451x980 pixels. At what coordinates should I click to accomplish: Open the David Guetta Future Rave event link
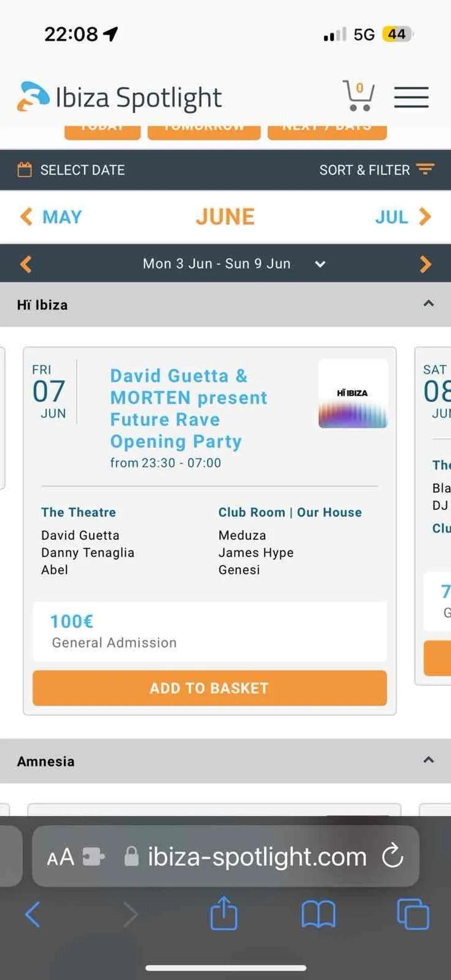point(189,408)
